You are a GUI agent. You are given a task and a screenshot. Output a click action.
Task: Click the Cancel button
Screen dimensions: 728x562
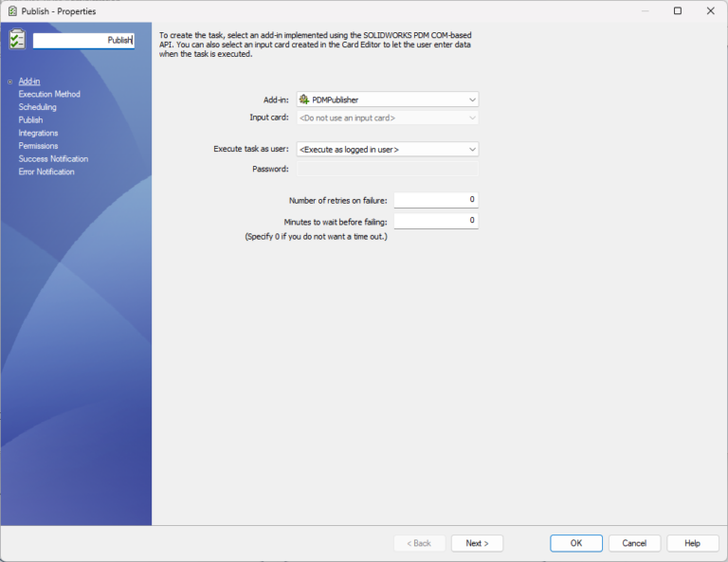[x=634, y=543]
